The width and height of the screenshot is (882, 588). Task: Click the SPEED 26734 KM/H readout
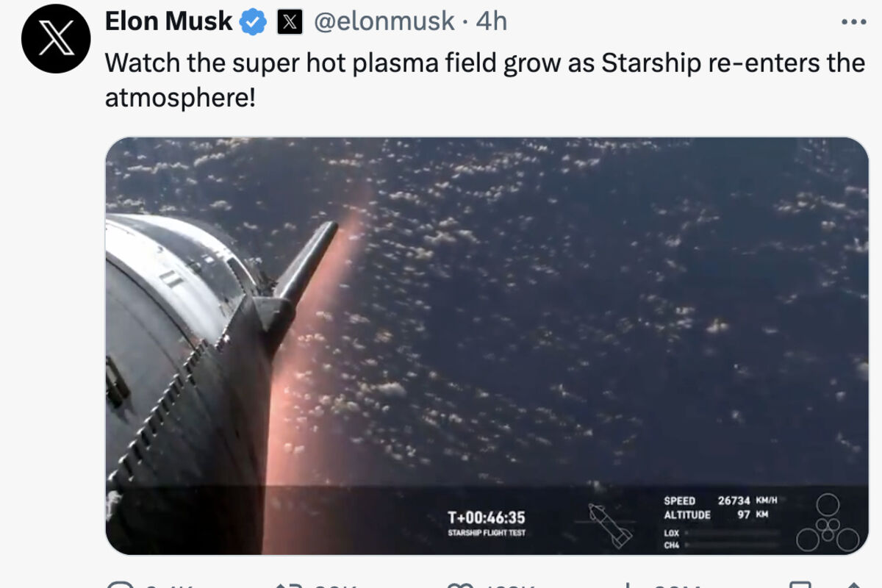[720, 501]
